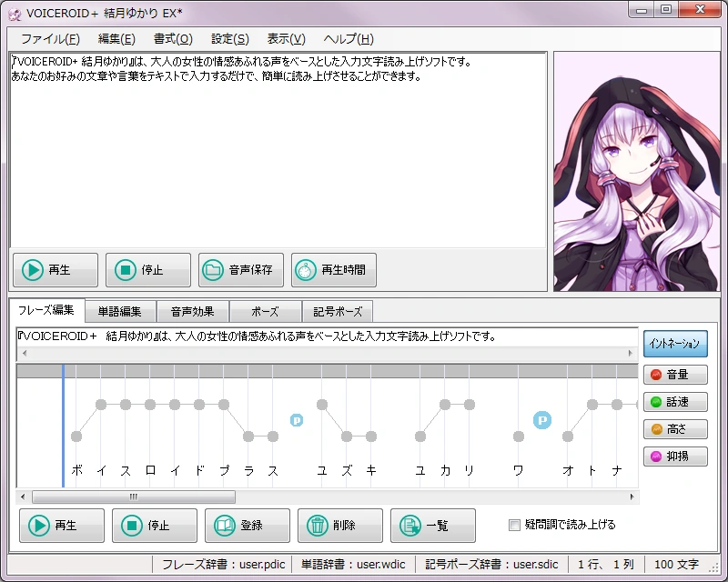Select the 音量 volume mode button
The image size is (728, 582).
pos(675,375)
